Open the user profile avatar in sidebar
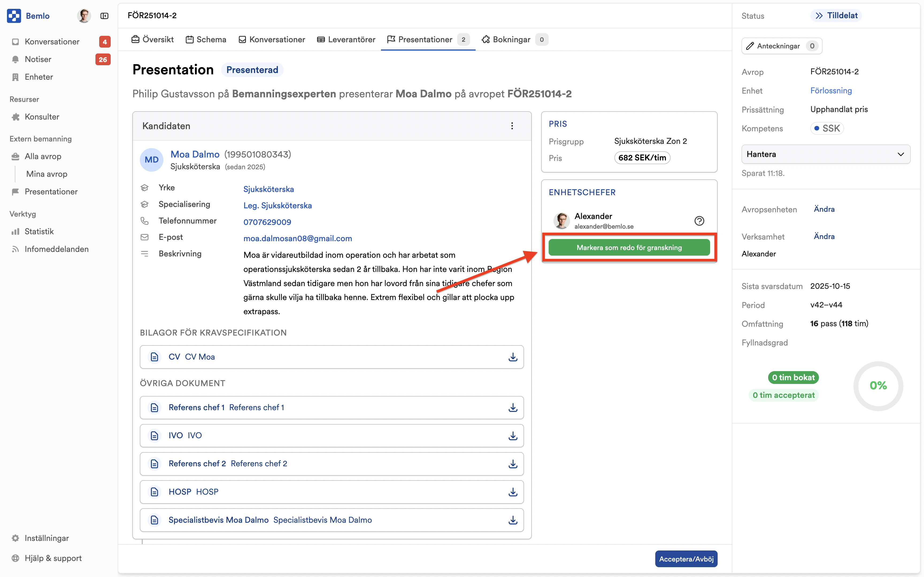 [83, 16]
